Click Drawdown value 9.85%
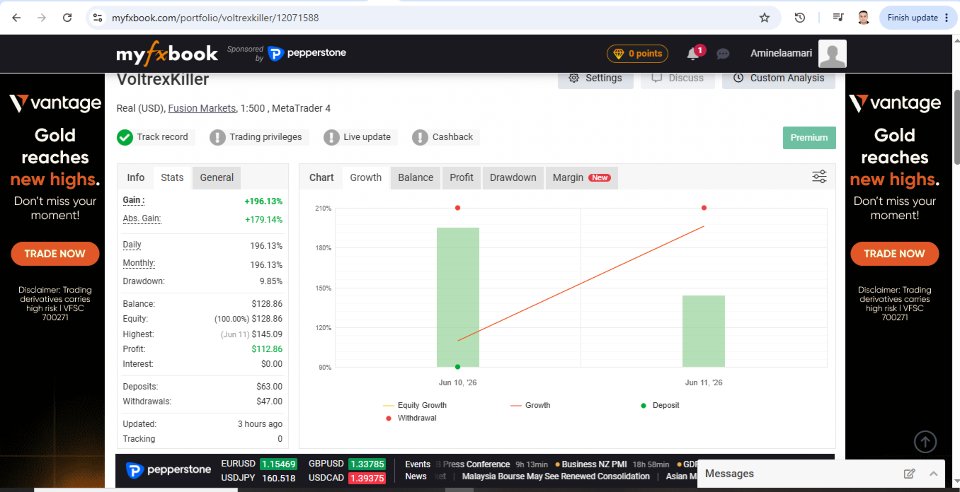The height and width of the screenshot is (492, 960). tap(271, 281)
